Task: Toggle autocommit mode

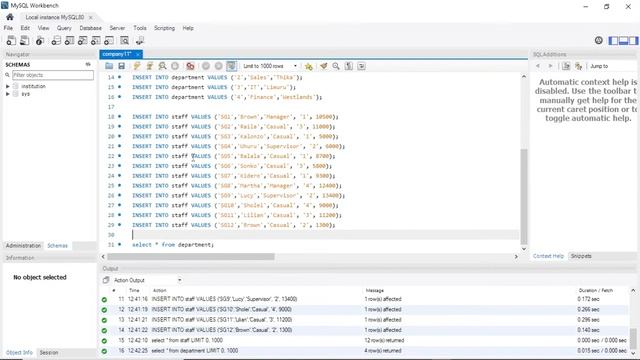Action: (x=231, y=66)
